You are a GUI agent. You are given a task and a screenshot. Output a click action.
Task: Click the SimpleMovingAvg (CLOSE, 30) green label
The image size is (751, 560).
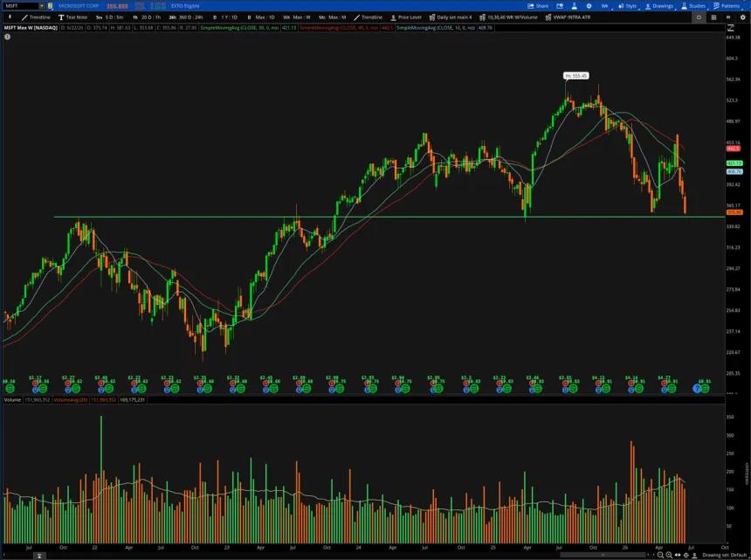point(240,28)
